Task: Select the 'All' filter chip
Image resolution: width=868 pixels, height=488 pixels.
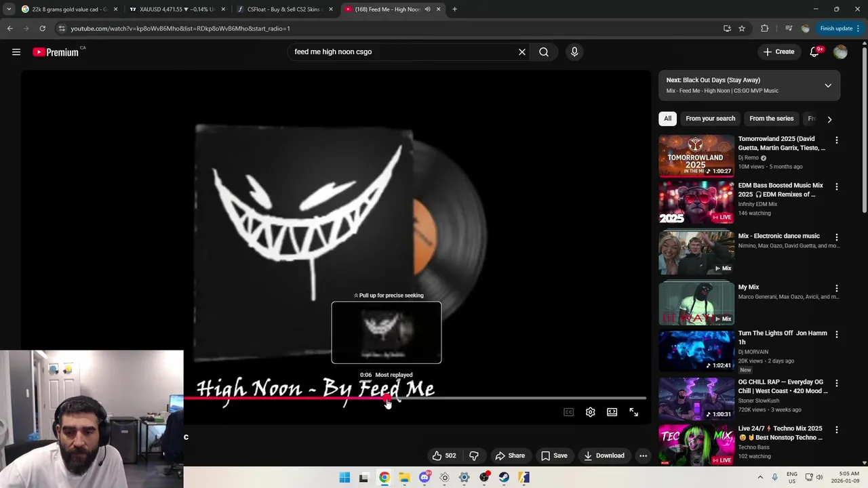Action: [668, 119]
